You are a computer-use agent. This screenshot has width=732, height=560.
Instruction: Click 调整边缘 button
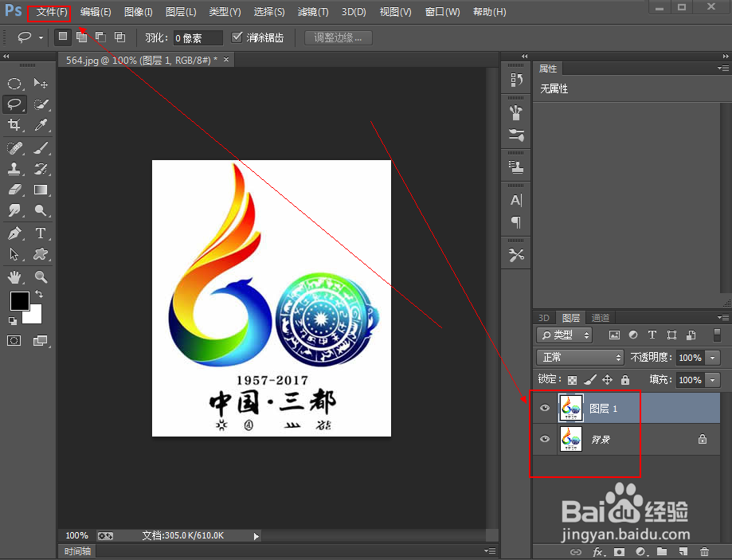tap(338, 37)
